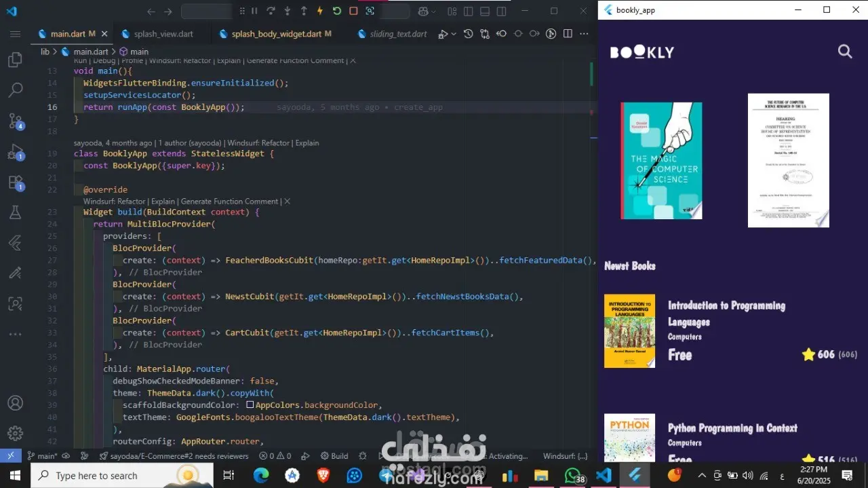868x488 pixels.
Task: Open Task View on the taskbar
Action: 229,476
